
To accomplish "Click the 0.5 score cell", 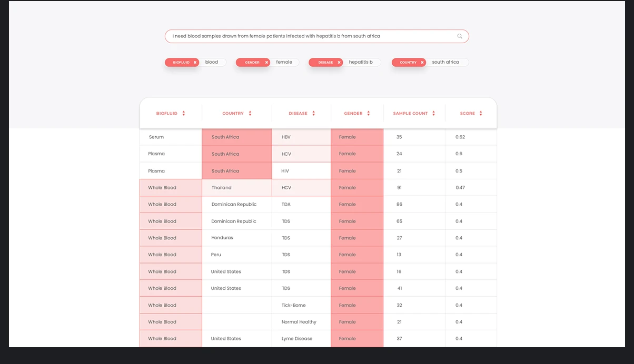I will click(471, 171).
